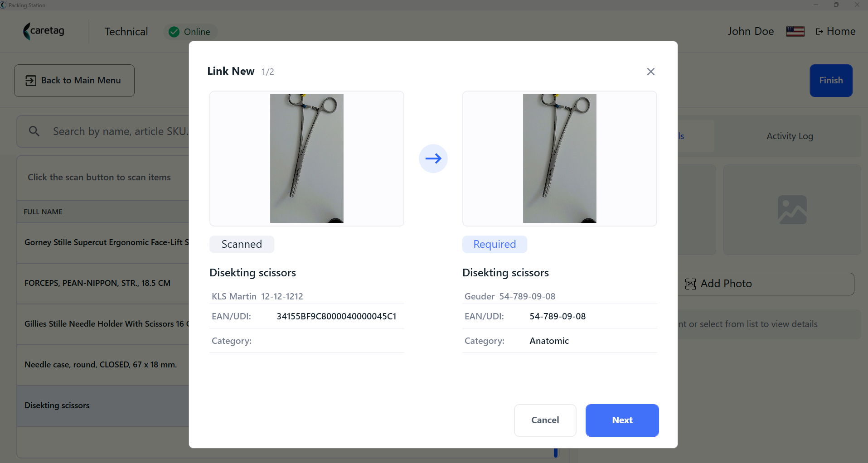Image resolution: width=868 pixels, height=463 pixels.
Task: Cancel the Link New dialog
Action: (545, 420)
